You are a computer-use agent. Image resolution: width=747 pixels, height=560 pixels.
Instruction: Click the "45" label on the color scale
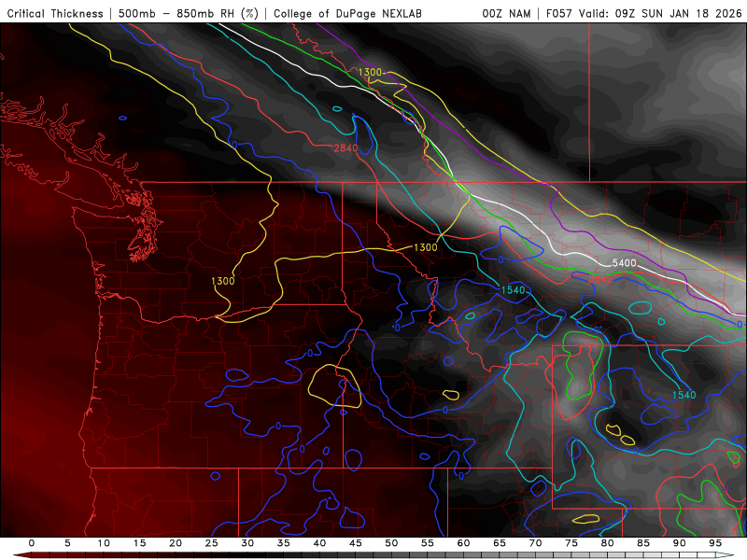point(356,543)
